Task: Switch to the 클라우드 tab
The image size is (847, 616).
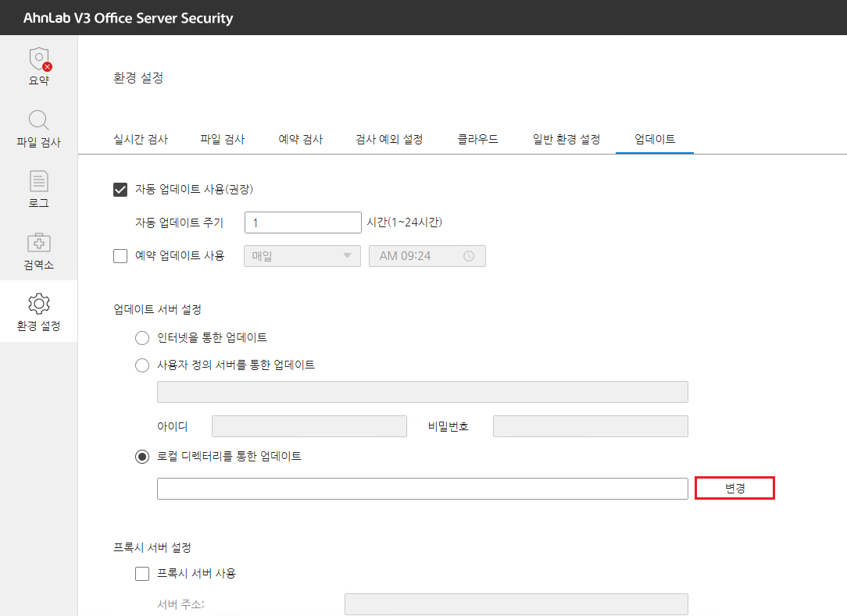Action: point(477,139)
